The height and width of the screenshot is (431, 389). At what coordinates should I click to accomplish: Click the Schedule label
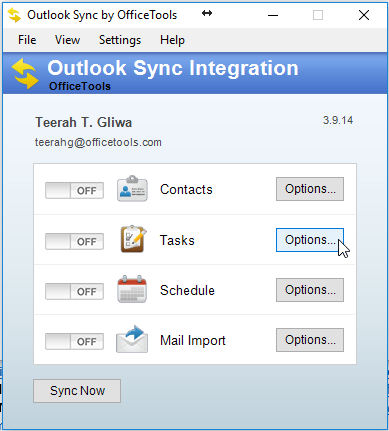click(x=187, y=290)
